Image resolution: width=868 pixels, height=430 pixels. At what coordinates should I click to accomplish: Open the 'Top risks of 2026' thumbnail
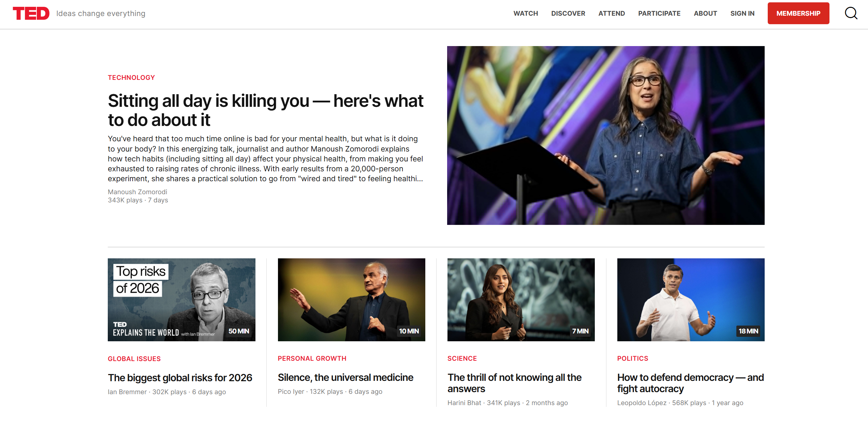tap(181, 299)
